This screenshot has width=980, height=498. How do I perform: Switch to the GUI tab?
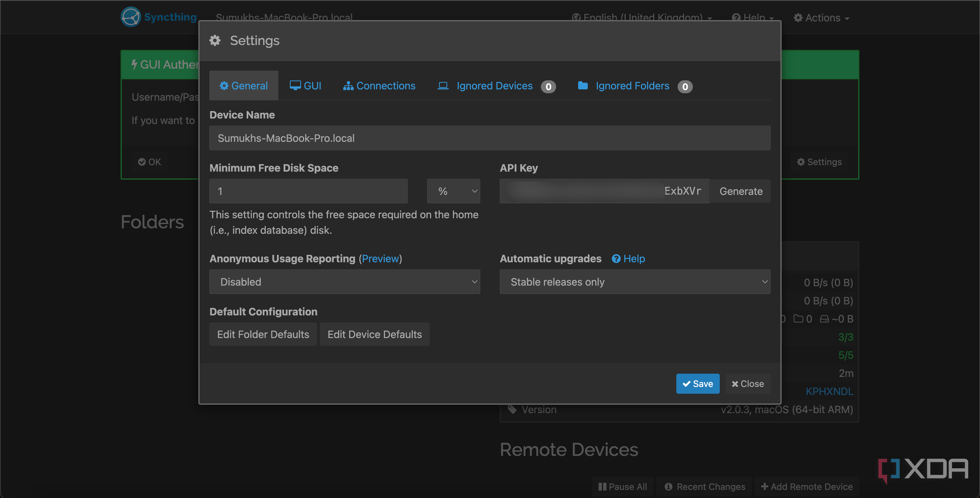306,86
